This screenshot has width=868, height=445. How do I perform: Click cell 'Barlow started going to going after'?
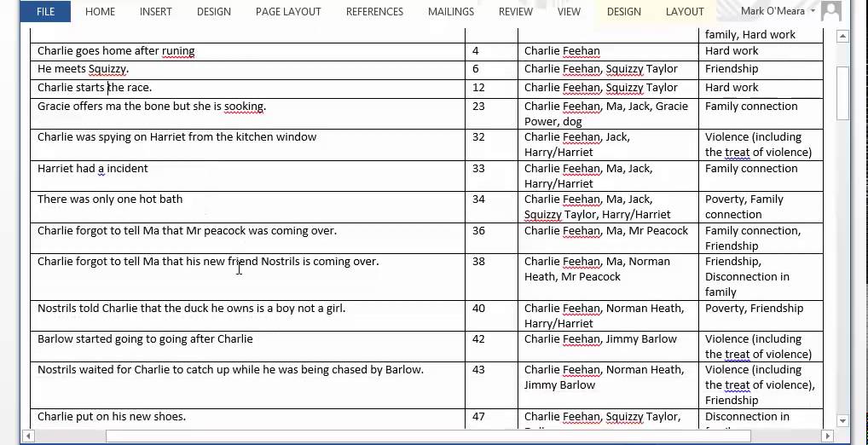[248, 346]
